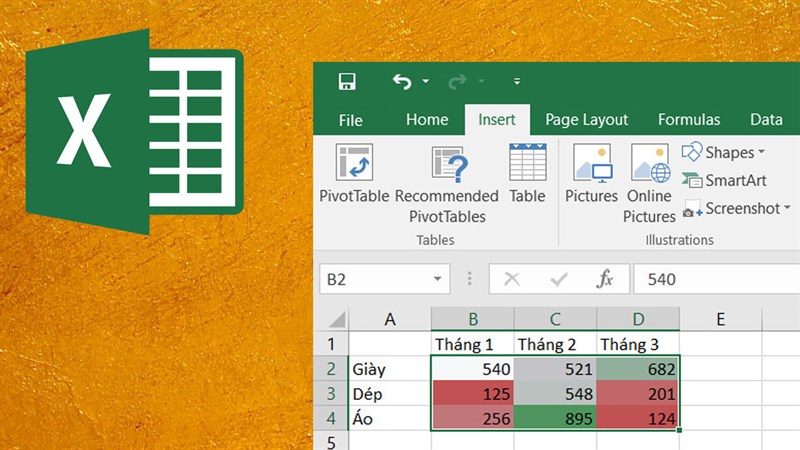Select column B header
This screenshot has height=450, width=800.
(x=473, y=319)
